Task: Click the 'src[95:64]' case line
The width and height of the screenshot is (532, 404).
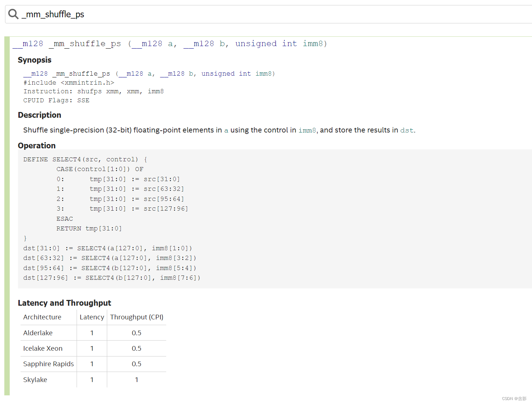Action: (x=120, y=199)
